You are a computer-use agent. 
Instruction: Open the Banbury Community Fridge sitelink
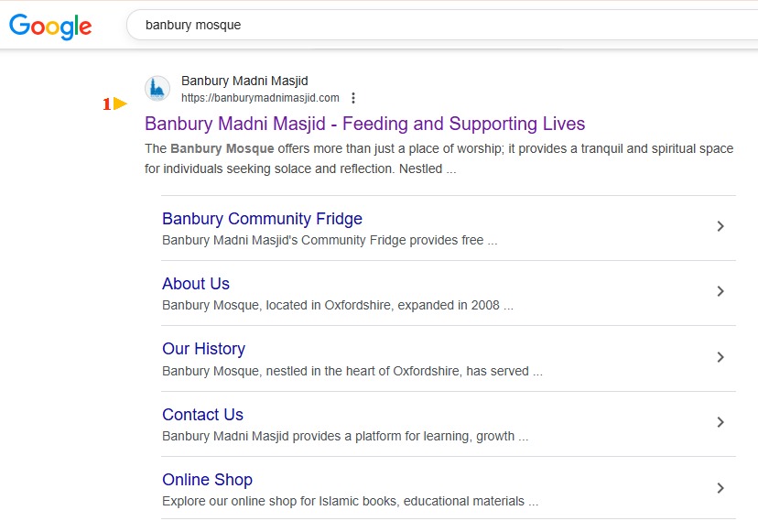262,219
